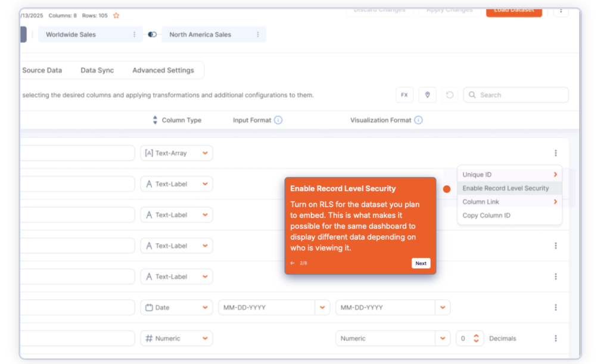Click the star icon beside Rows: 105
Image resolution: width=610 pixels, height=364 pixels.
click(116, 15)
